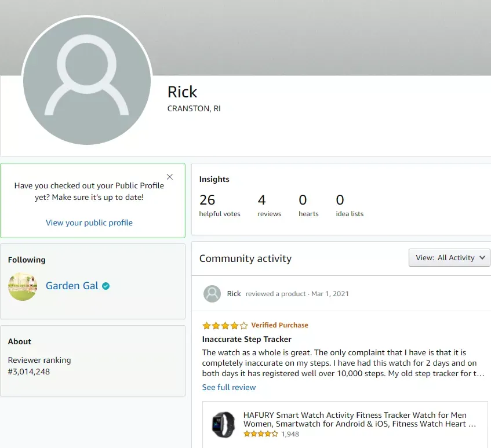Open Garden Gal's profile picture thumbnail
Viewport: 491px width, 448px height.
pos(23,286)
